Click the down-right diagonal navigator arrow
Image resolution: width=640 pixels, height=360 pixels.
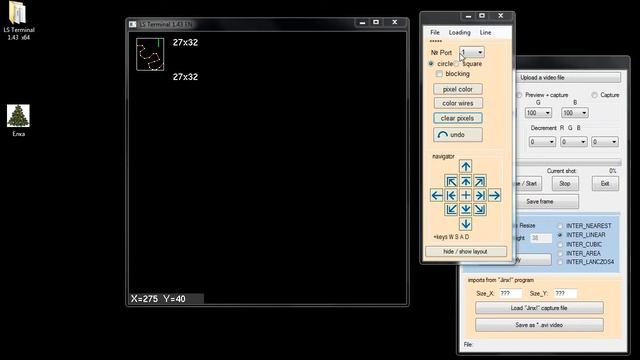480,209
